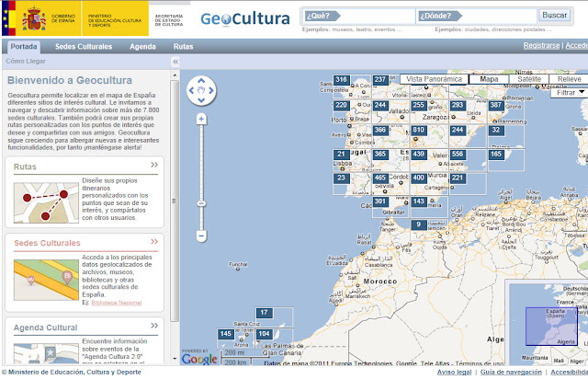Click the hand icon in pan control
The width and height of the screenshot is (588, 379).
(201, 90)
